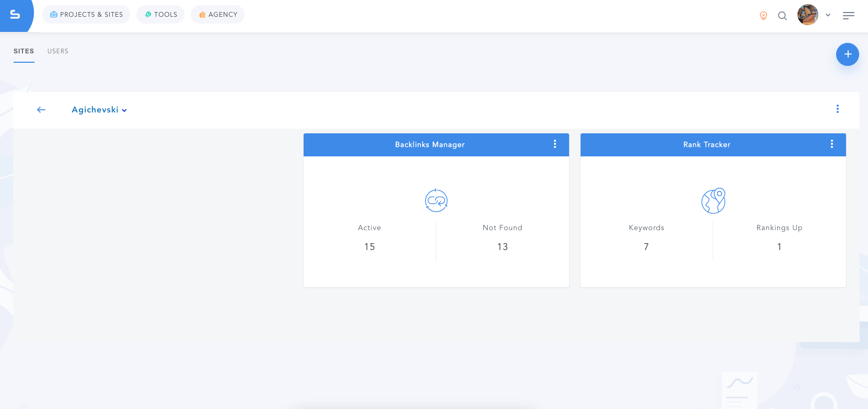
Task: Click the Active label
Action: click(369, 228)
